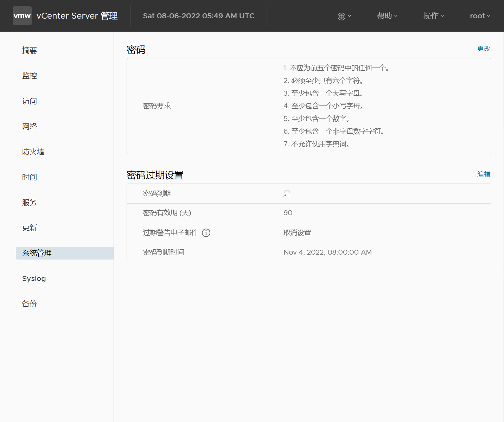Click the 取消设置 value

pyautogui.click(x=297, y=233)
